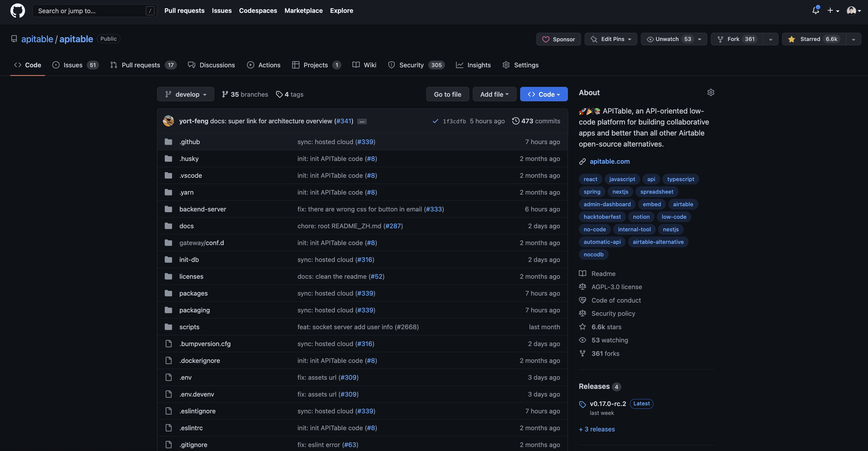Click the 1f3cdfb commit hash

coord(454,121)
